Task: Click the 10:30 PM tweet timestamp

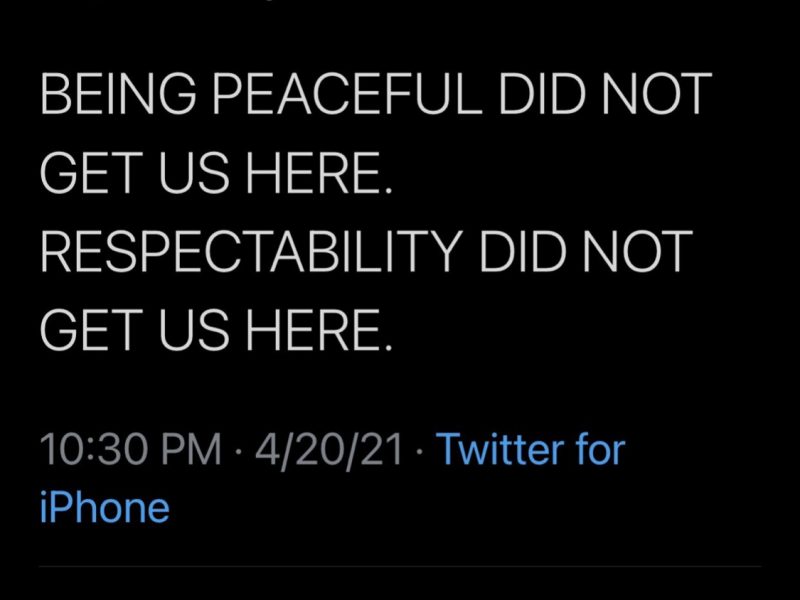Action: coord(131,450)
